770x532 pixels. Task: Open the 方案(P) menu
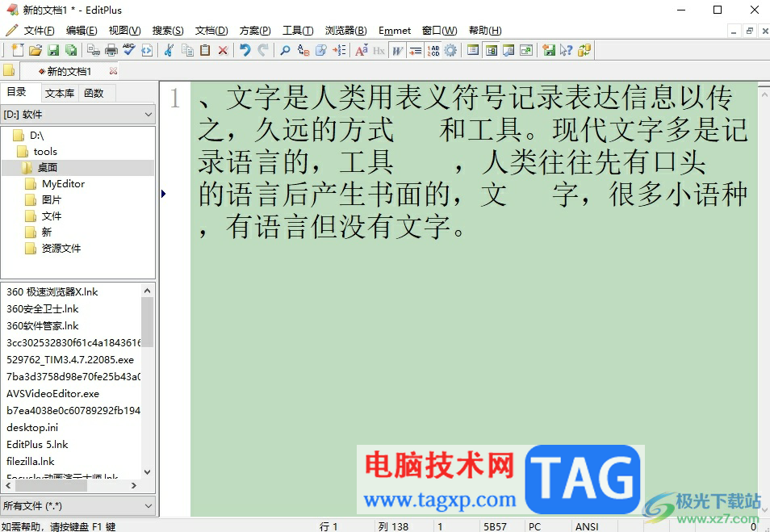[x=255, y=31]
